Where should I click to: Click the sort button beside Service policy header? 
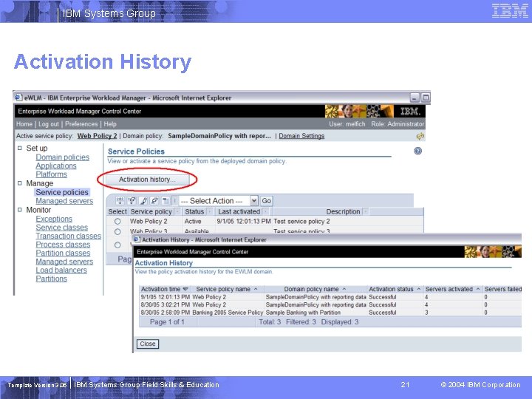click(177, 212)
